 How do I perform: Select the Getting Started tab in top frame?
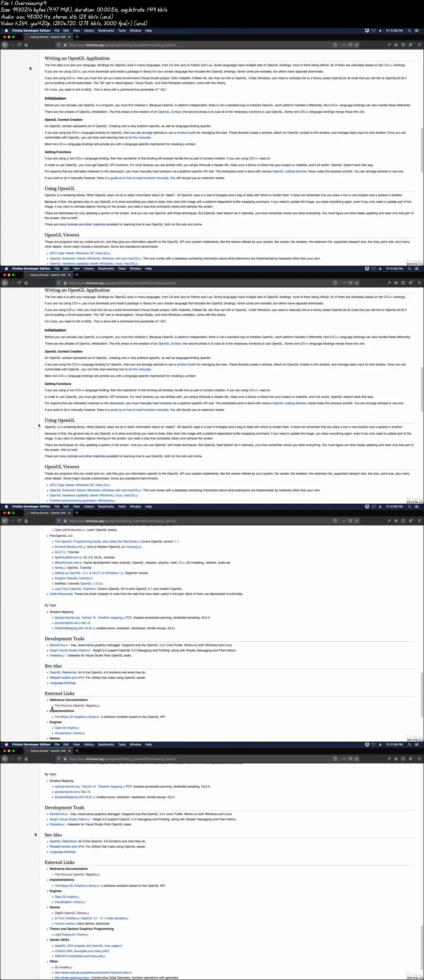pos(48,37)
